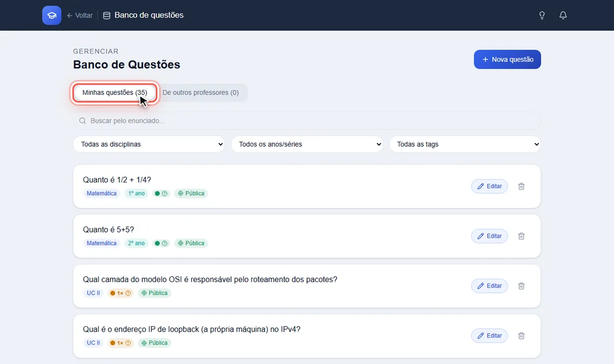The width and height of the screenshot is (614, 364).
Task: Click Pública badge on 5+5 question
Action: click(191, 243)
